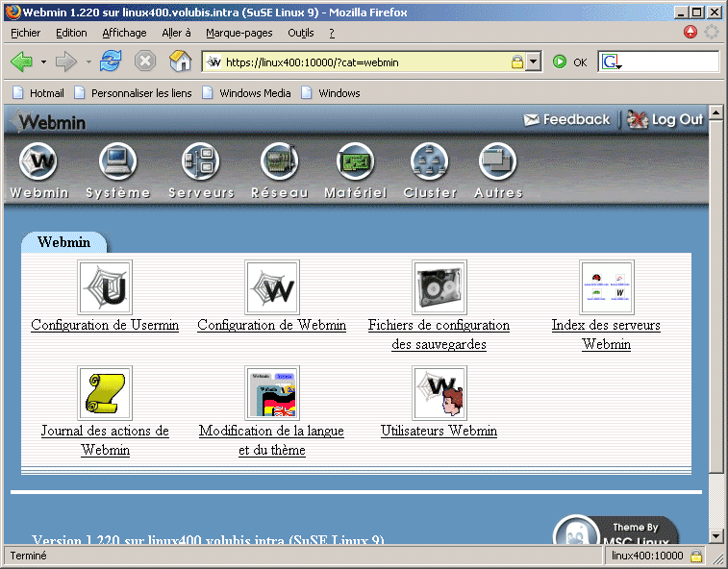Open the Edition menu
The height and width of the screenshot is (569, 728).
71,33
